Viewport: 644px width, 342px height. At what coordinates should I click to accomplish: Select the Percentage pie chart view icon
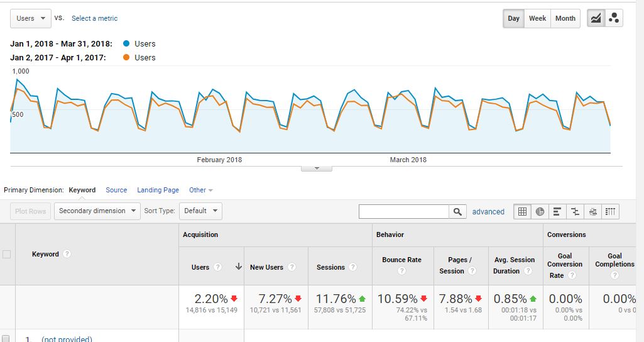(540, 212)
